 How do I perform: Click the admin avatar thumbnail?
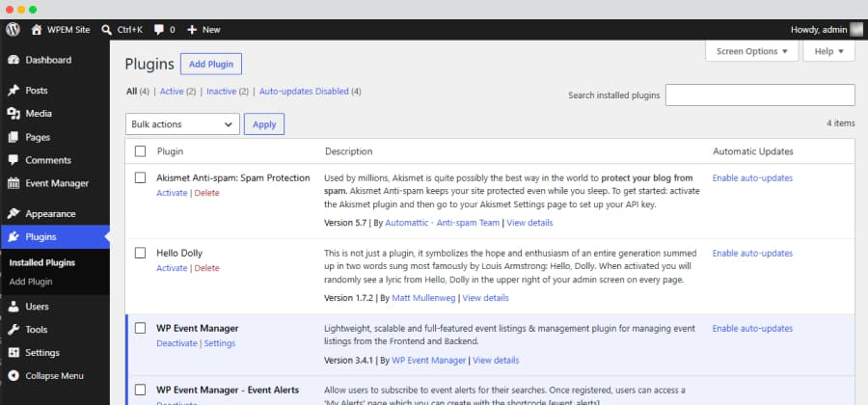pos(856,30)
